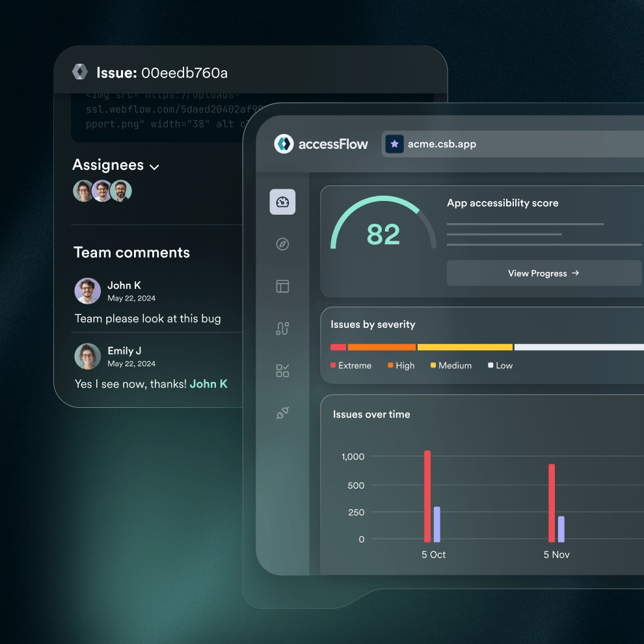The height and width of the screenshot is (644, 644).
Task: Click the John K mention link
Action: coord(208,384)
